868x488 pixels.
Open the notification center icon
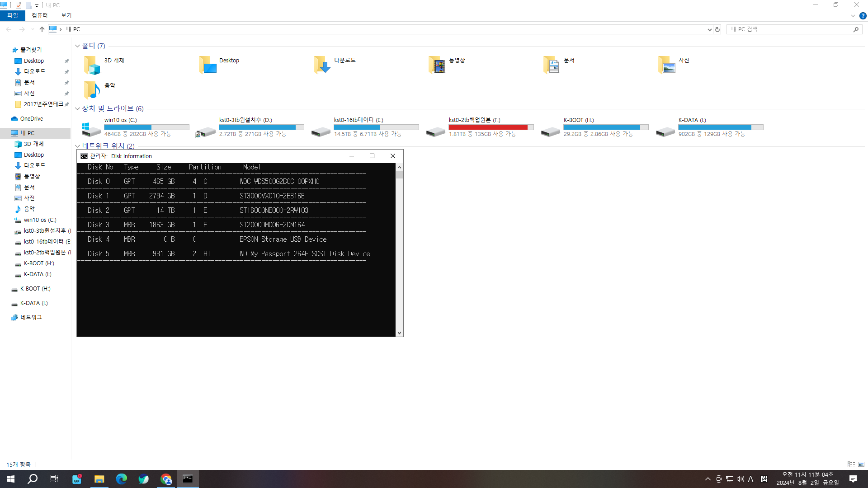pyautogui.click(x=853, y=479)
